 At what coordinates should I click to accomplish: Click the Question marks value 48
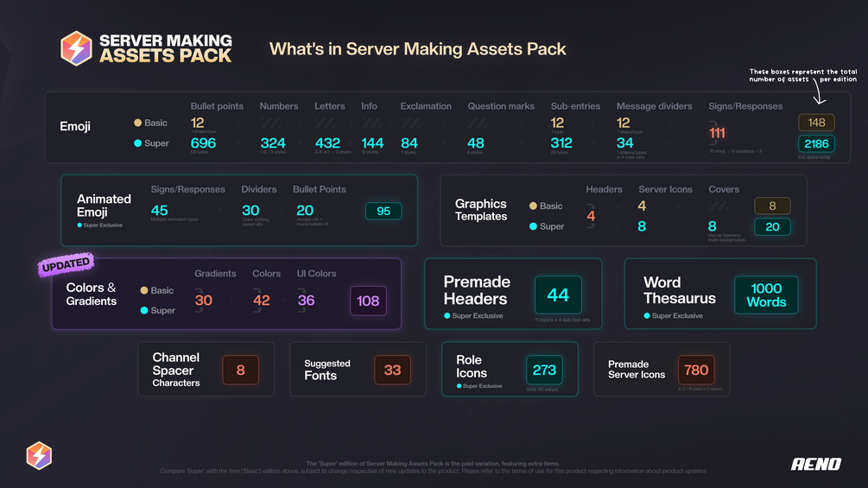click(x=476, y=143)
